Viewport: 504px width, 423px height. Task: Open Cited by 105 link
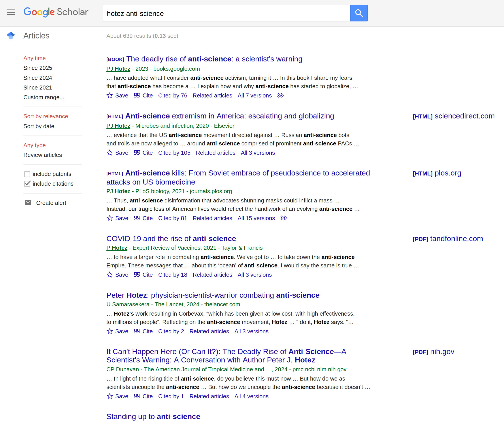pyautogui.click(x=174, y=153)
